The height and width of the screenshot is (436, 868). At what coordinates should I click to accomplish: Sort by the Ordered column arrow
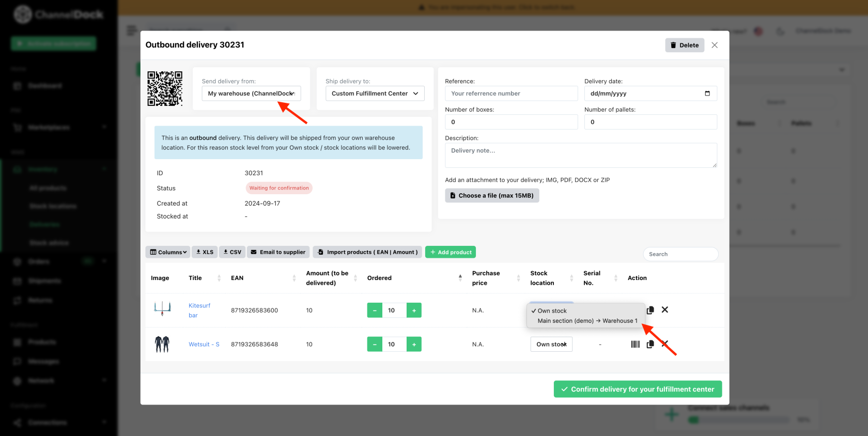coord(460,278)
